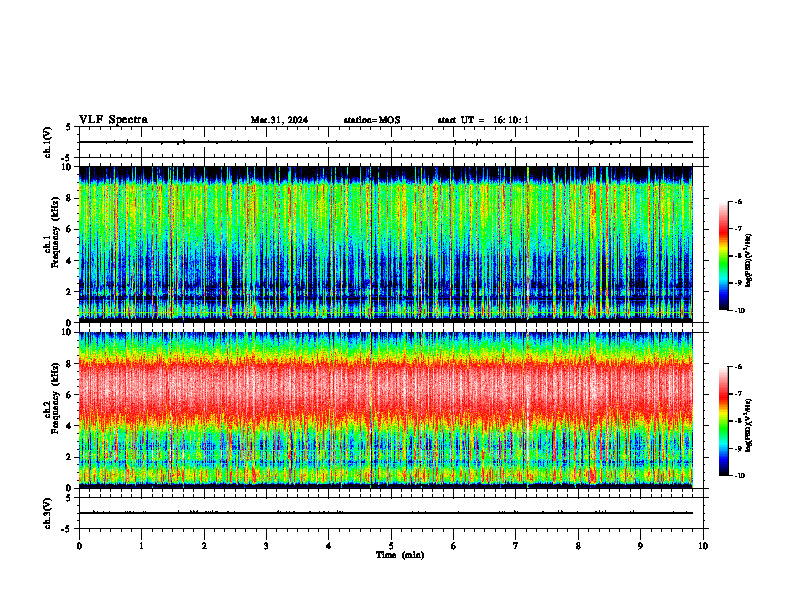This screenshot has height=612, width=792.
Task: Click the time axis tick label "1"
Action: coord(141,546)
